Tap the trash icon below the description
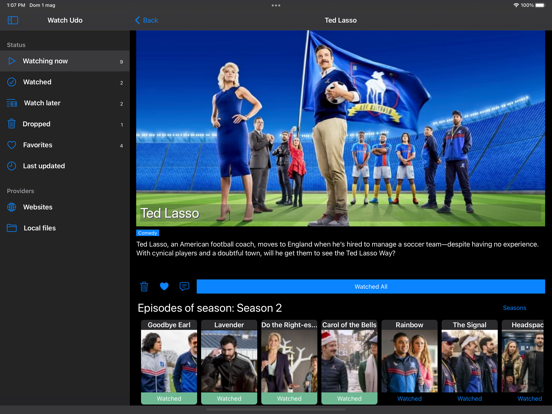 [x=144, y=287]
